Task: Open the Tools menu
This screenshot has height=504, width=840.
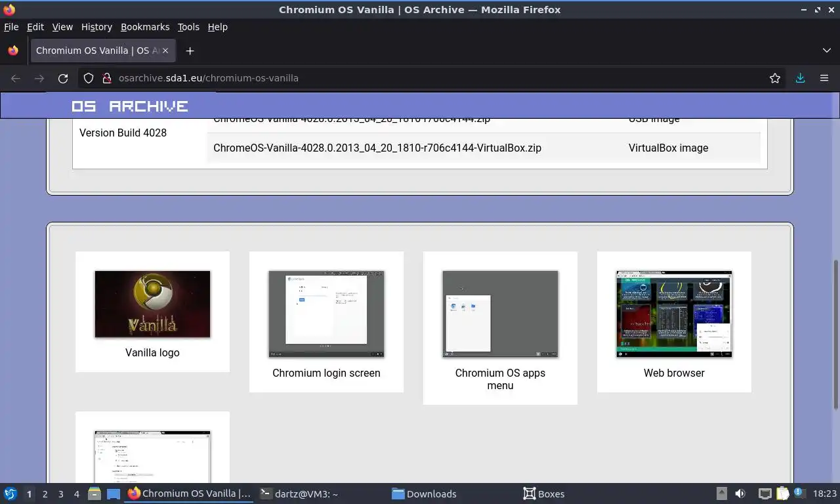Action: (188, 27)
